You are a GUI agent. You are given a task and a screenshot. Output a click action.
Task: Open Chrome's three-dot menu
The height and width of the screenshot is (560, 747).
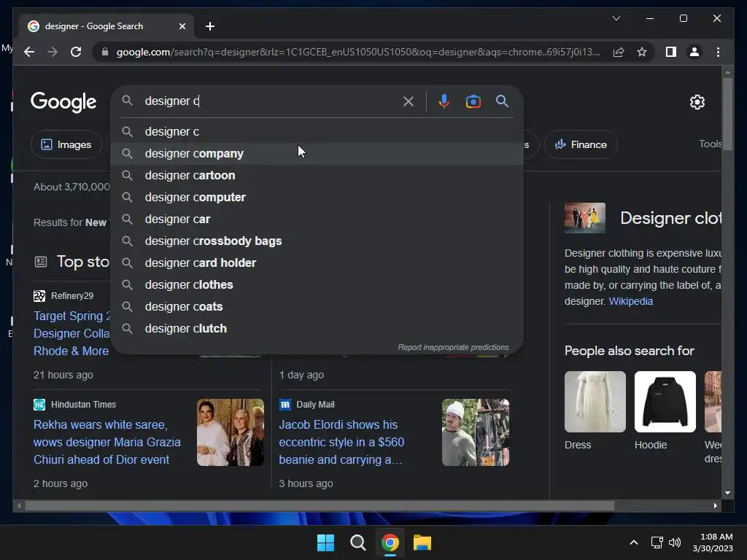(x=718, y=52)
